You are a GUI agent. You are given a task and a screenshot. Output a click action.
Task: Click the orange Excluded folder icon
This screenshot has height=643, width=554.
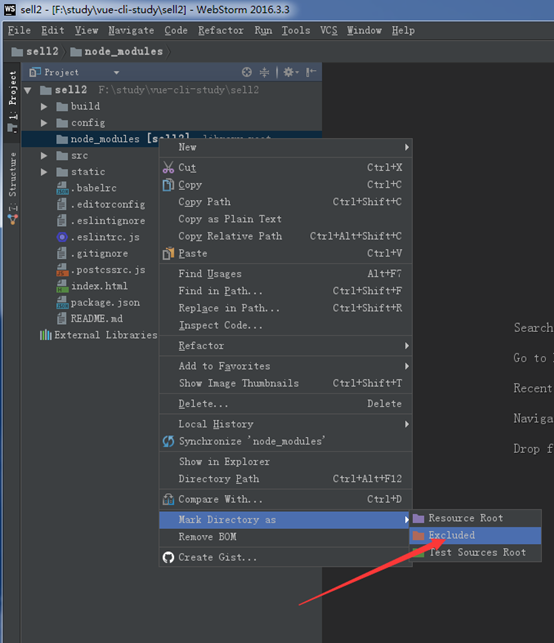click(419, 536)
